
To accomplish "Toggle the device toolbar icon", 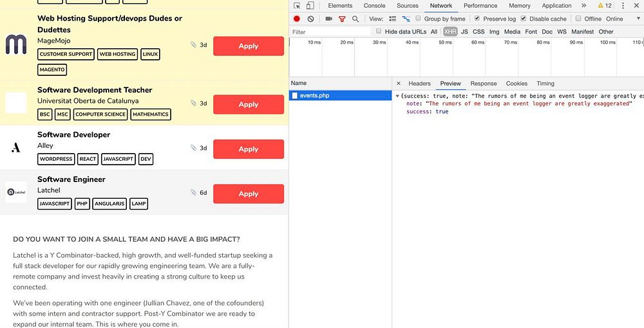I will [310, 6].
